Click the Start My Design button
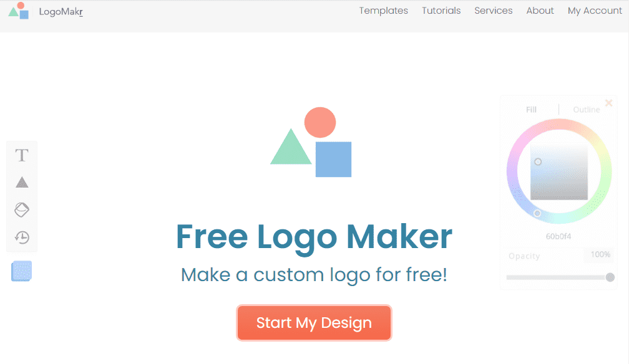 click(314, 323)
